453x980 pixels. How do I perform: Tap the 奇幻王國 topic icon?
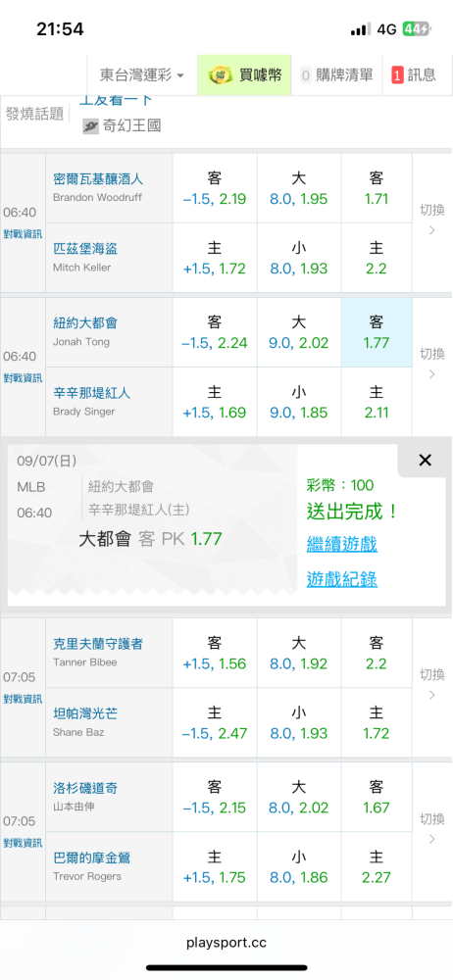(91, 126)
